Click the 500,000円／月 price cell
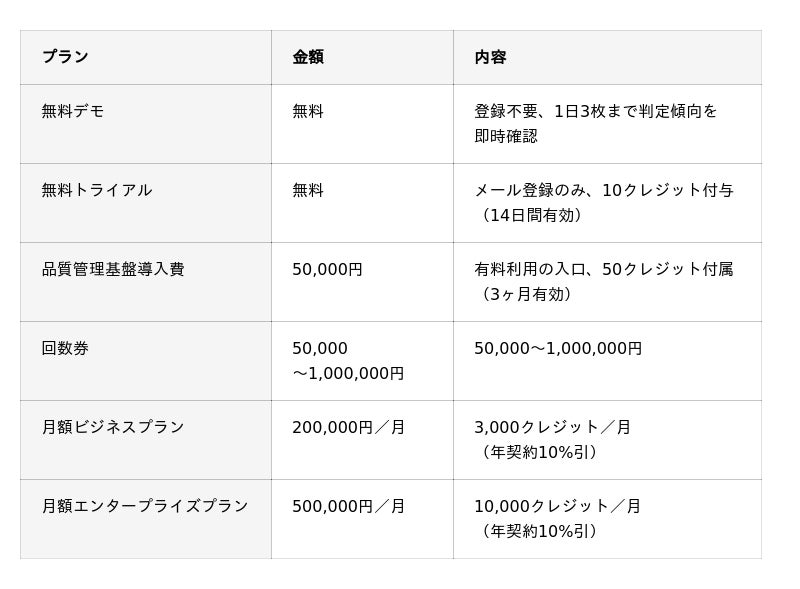The height and width of the screenshot is (589, 800). point(349,506)
